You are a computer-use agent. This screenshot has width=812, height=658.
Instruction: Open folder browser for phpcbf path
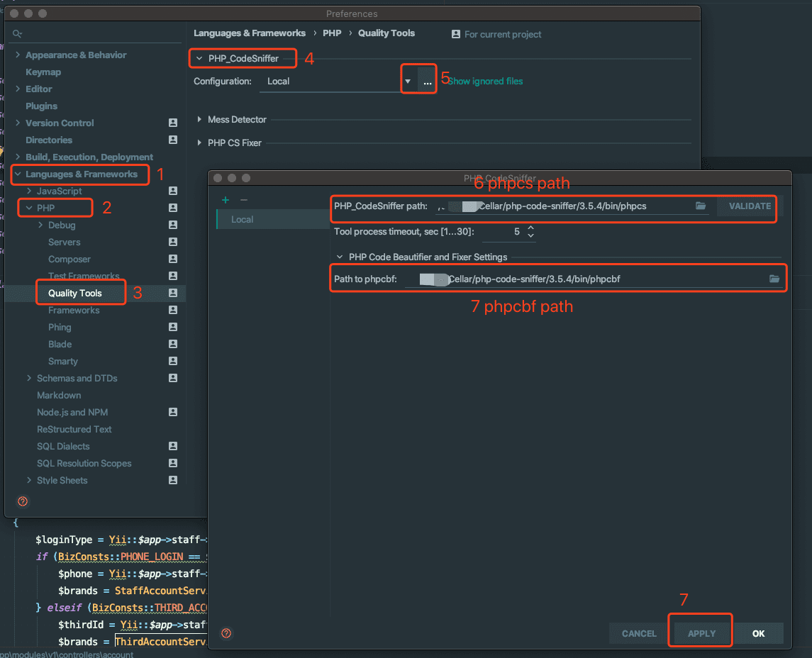[x=774, y=279]
